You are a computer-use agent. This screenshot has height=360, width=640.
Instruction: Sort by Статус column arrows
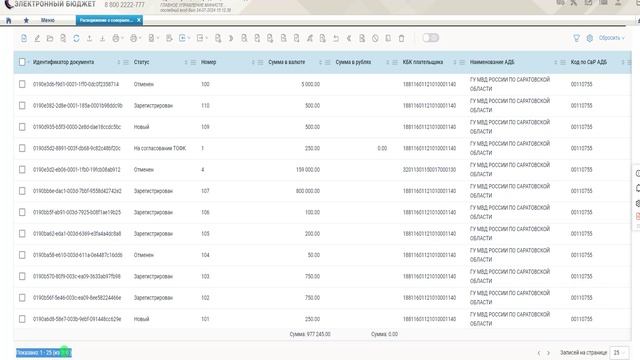pos(186,62)
